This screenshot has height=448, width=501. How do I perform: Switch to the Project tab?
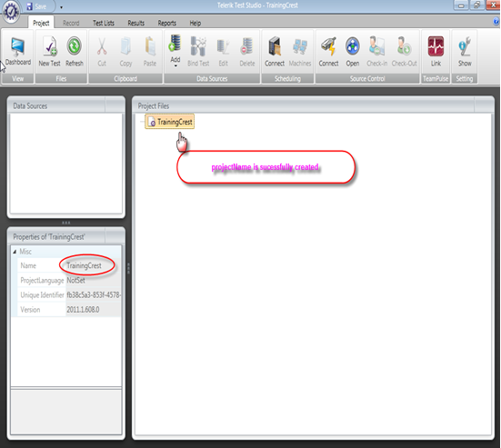coord(41,23)
